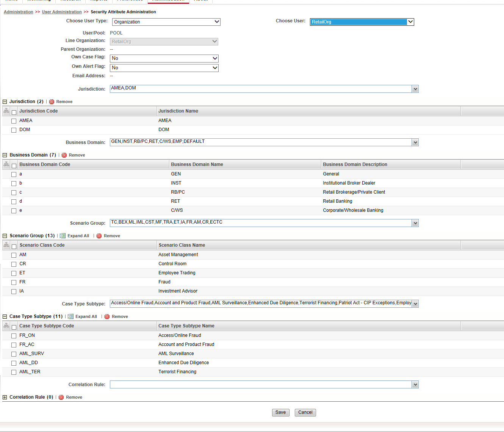
Task: Check the INST business domain row checkbox
Action: [x=14, y=183]
